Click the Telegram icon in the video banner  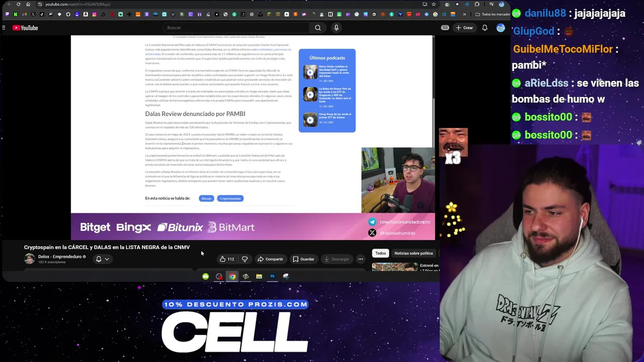pyautogui.click(x=372, y=222)
